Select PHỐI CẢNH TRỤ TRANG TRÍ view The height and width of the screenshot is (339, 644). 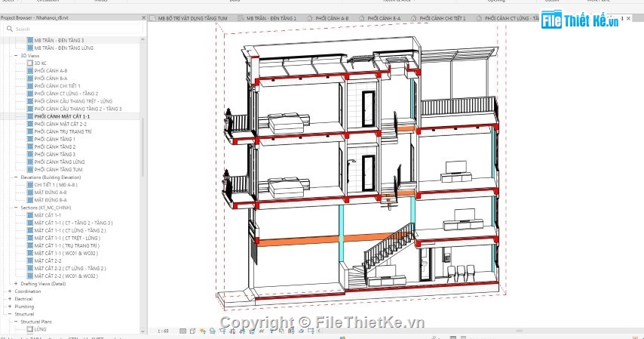(x=63, y=131)
